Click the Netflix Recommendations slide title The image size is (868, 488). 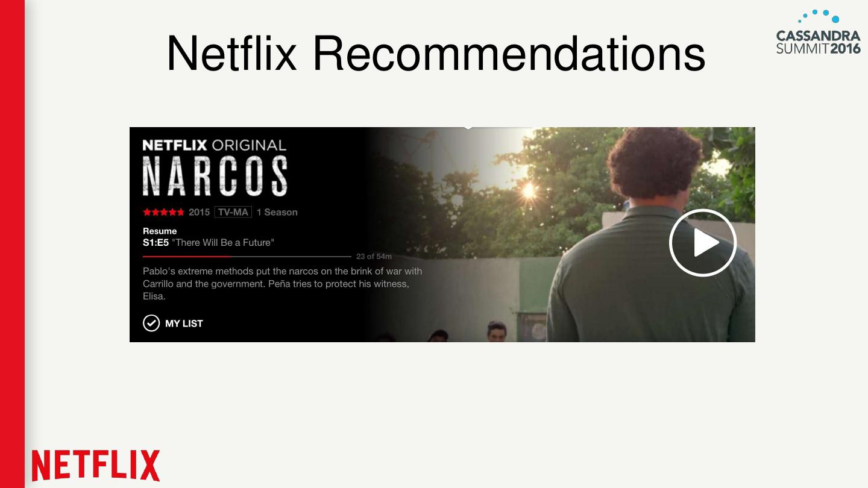click(x=435, y=53)
